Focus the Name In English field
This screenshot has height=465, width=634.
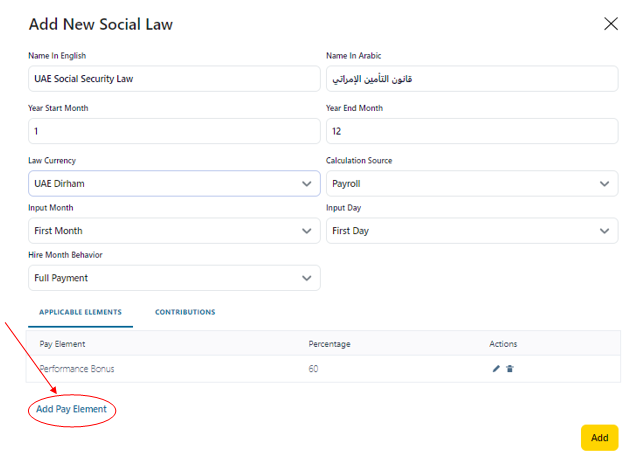point(174,79)
